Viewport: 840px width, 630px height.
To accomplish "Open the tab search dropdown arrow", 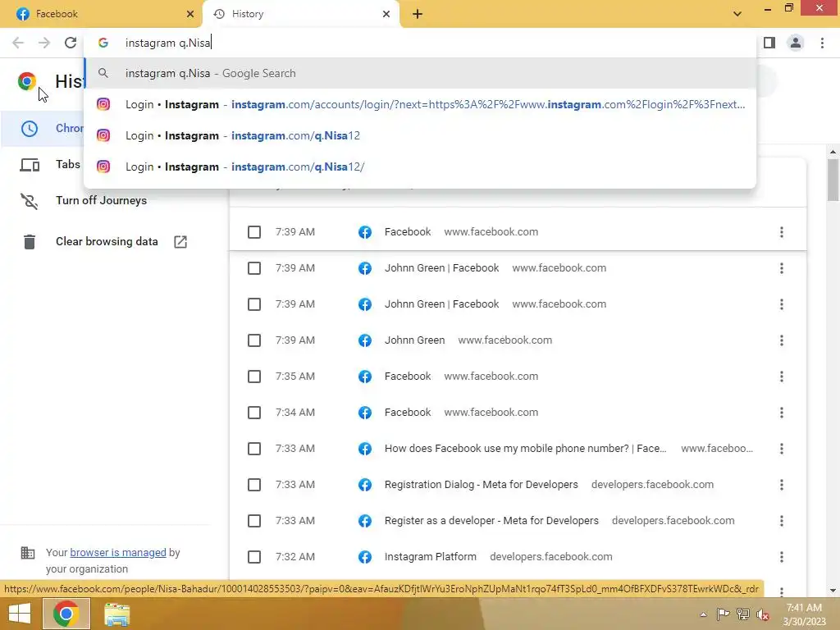I will (x=737, y=14).
